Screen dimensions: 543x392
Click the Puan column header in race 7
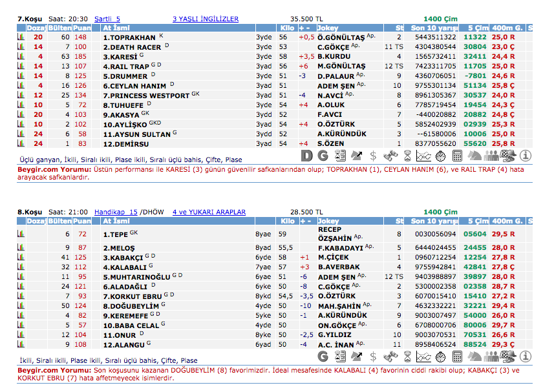click(81, 28)
